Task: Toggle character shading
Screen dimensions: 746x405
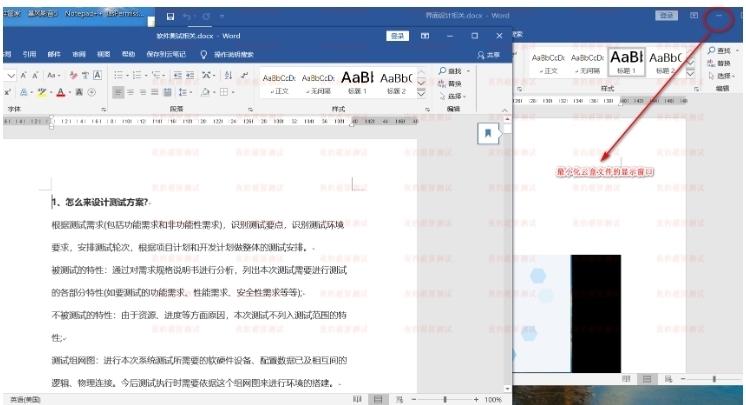Action: coord(79,92)
